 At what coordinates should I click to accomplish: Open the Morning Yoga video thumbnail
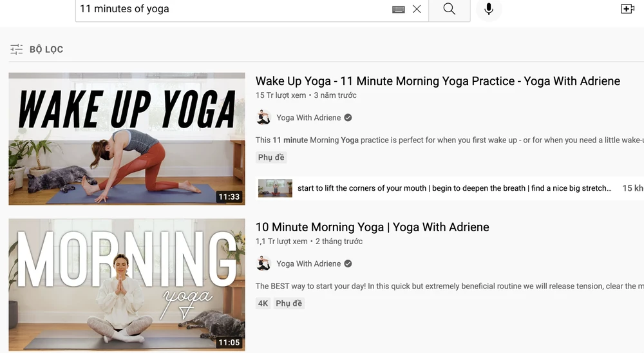point(127,285)
